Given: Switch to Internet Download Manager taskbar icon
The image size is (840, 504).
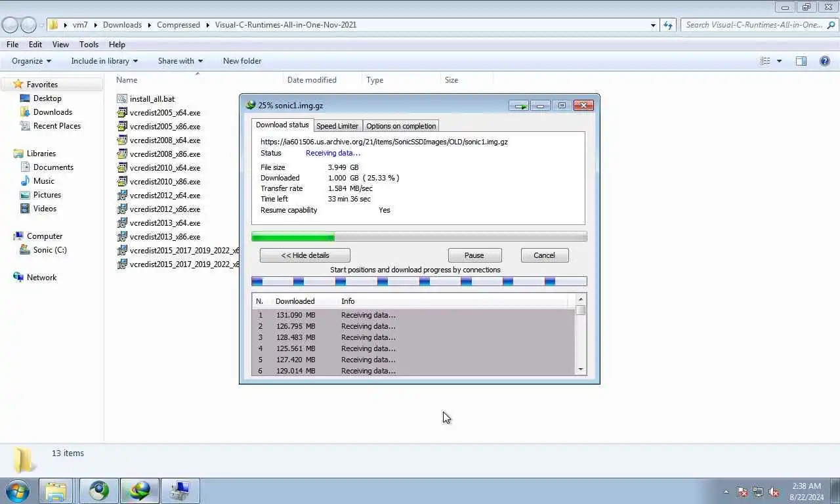Looking at the screenshot, I should click(x=140, y=491).
